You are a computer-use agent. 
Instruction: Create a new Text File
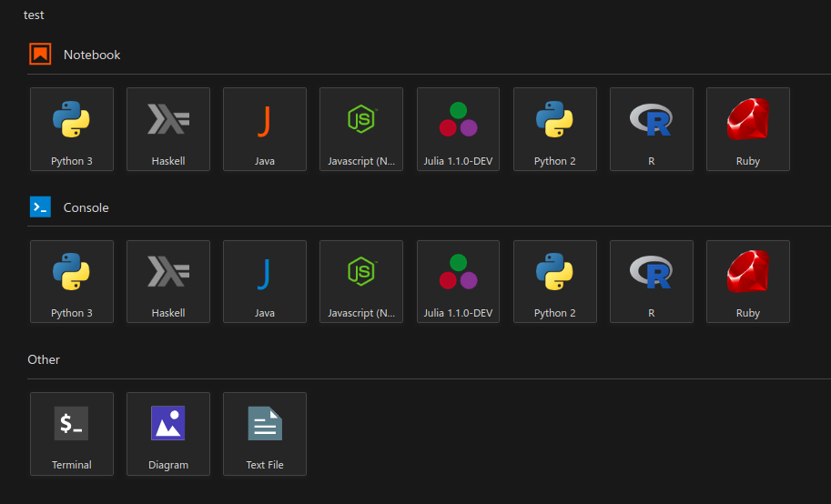265,434
